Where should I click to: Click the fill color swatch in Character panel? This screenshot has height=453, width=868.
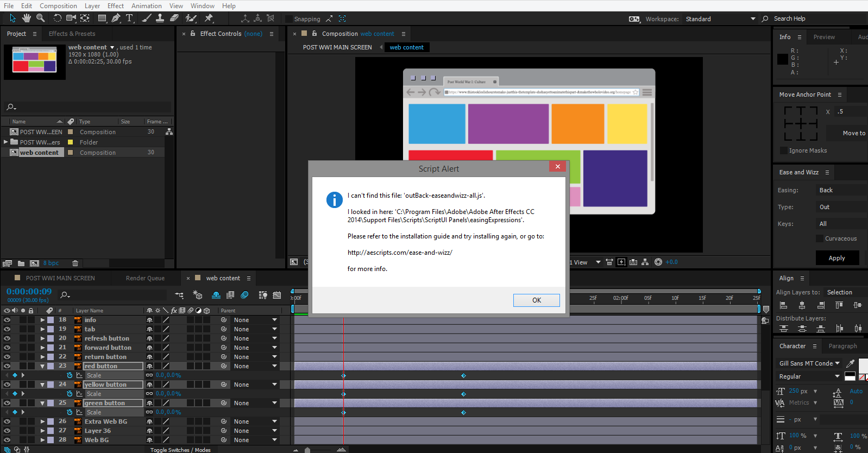(x=862, y=365)
